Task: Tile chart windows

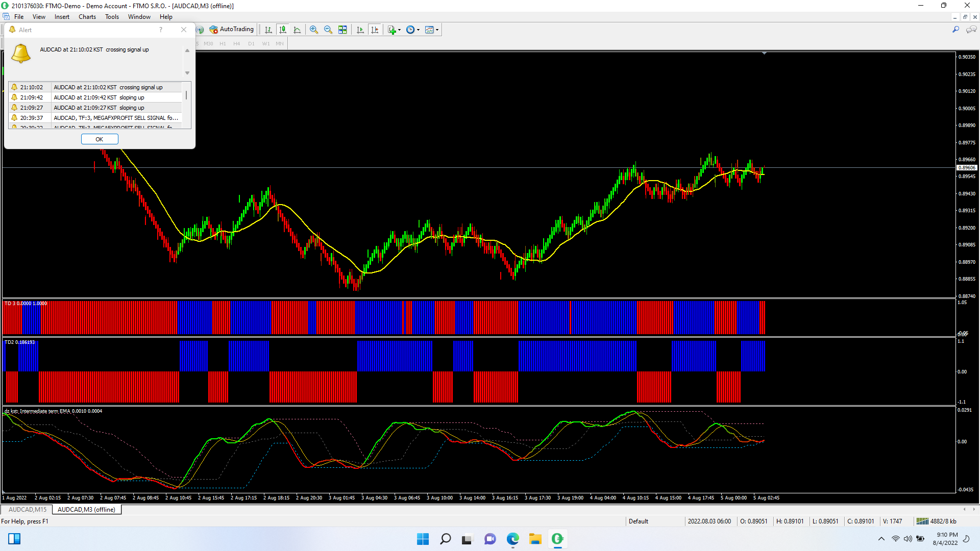Action: (342, 30)
